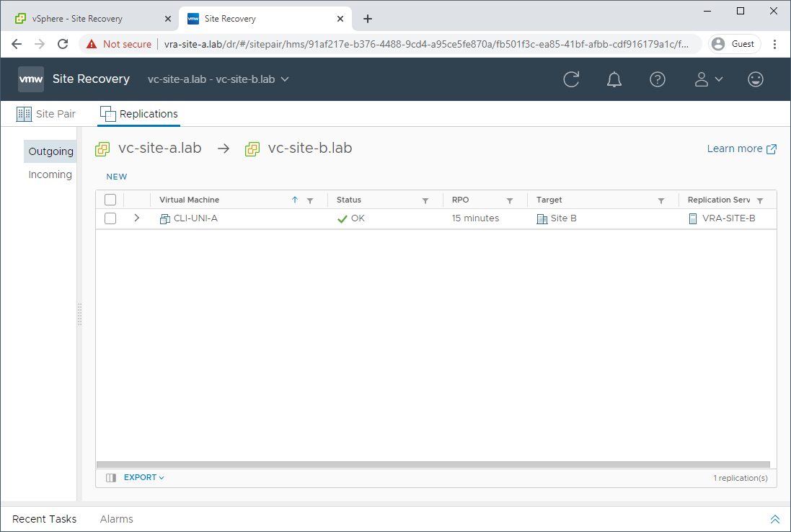Open the column chooser icon beside Export
The width and height of the screenshot is (791, 532).
[x=111, y=477]
